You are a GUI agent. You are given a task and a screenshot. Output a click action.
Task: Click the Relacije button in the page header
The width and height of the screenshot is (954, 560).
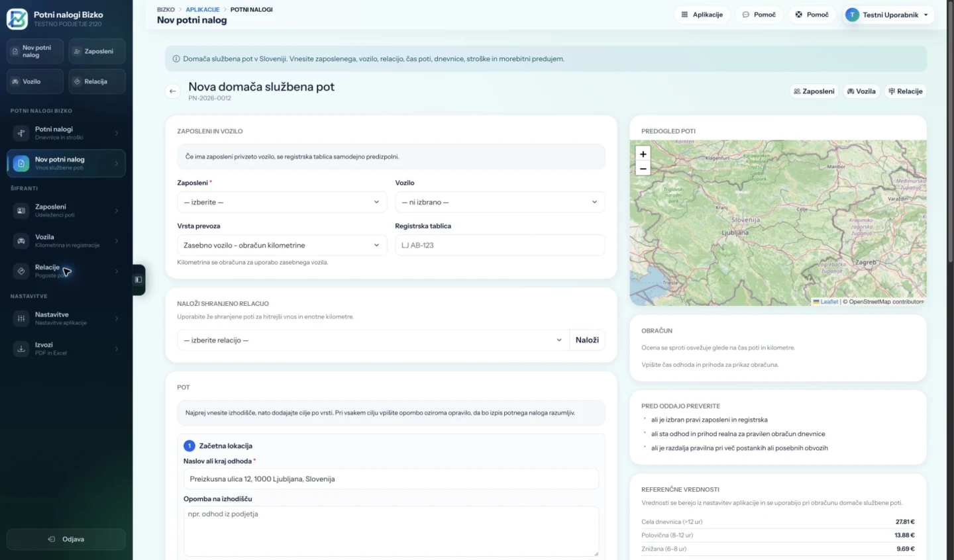[x=905, y=91]
